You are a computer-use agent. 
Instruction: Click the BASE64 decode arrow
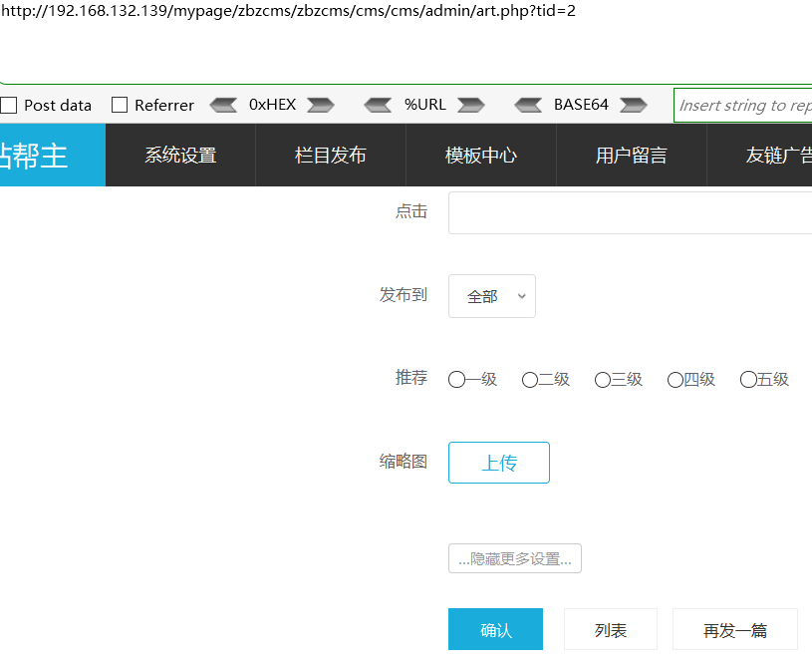tap(528, 105)
